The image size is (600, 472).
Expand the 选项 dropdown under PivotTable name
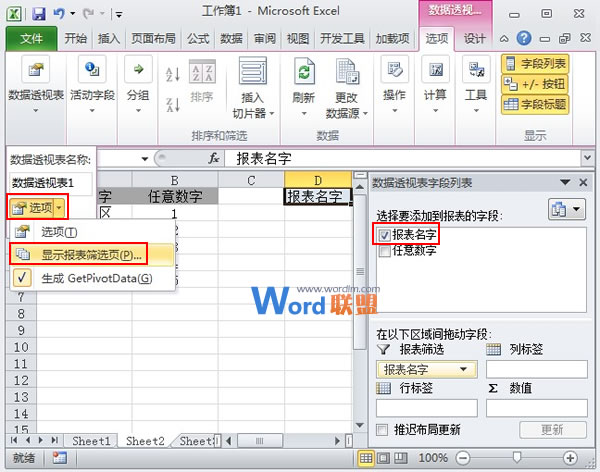point(61,207)
